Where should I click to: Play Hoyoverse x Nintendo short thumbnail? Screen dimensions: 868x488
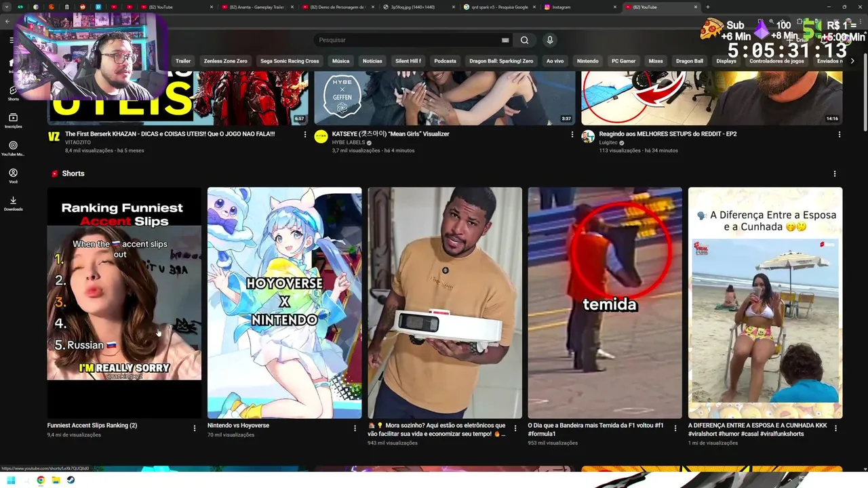(x=284, y=302)
